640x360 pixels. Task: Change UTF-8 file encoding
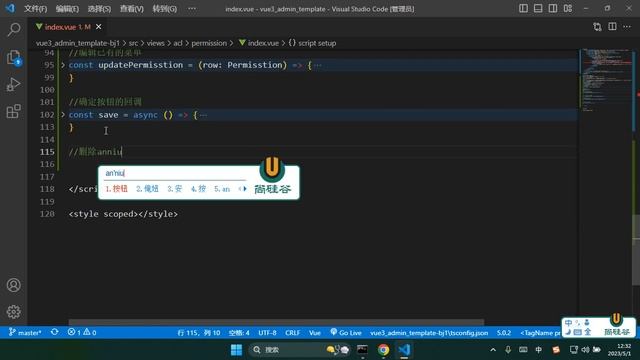[x=267, y=333]
